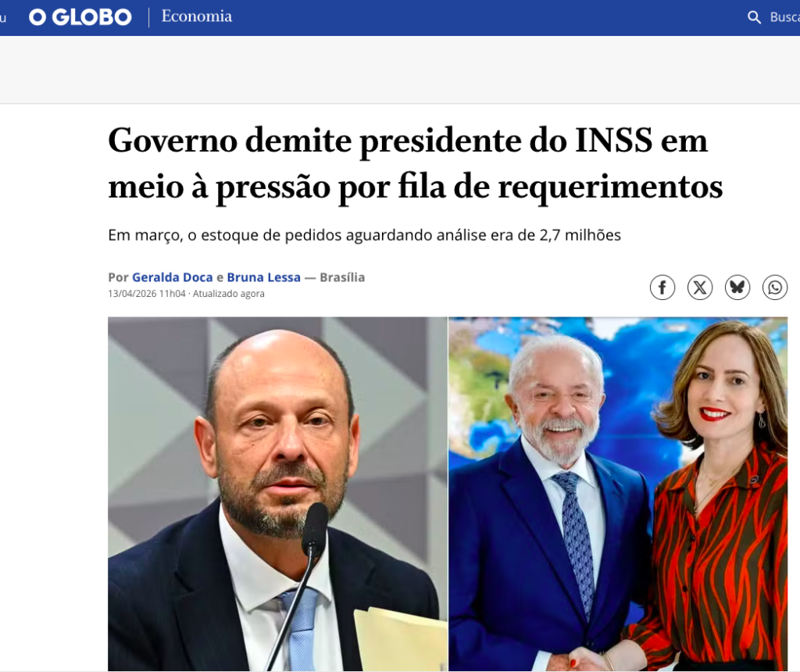Share article on X

point(700,288)
